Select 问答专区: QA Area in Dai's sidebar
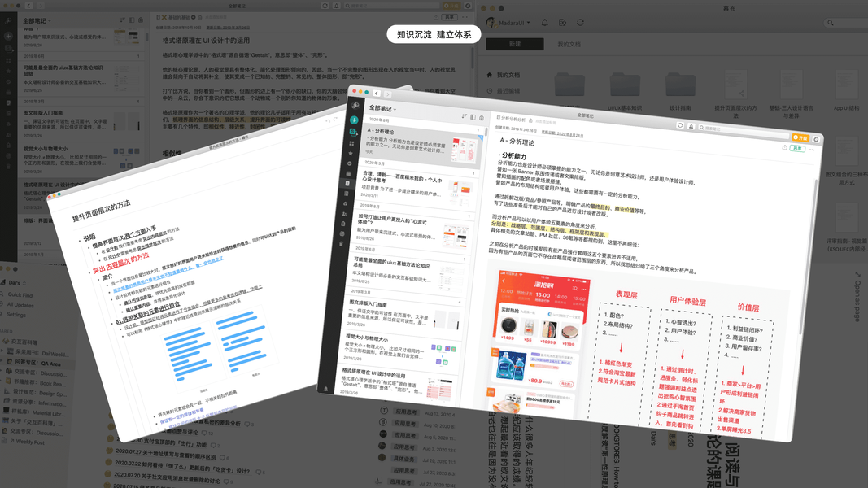Viewport: 868px width, 488px height. (37, 364)
